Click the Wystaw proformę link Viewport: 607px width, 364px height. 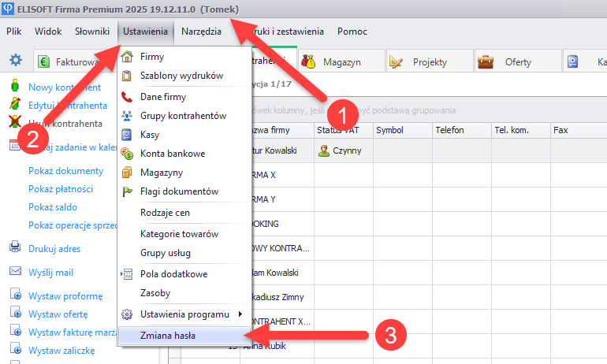click(x=65, y=296)
